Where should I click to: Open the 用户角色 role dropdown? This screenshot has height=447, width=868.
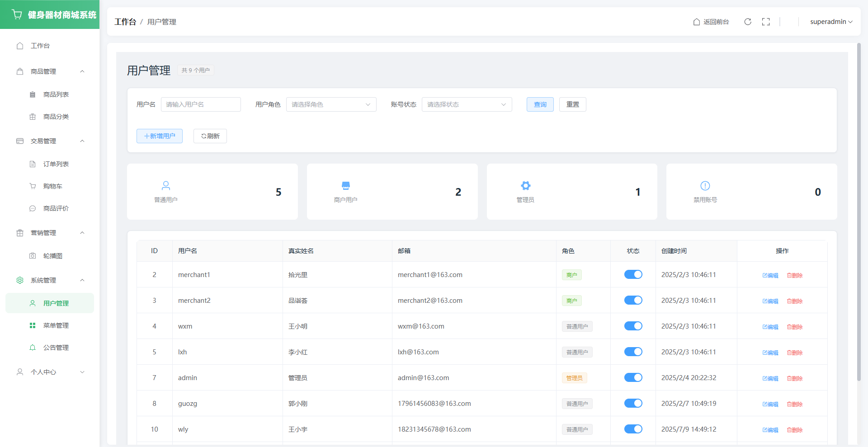point(331,104)
